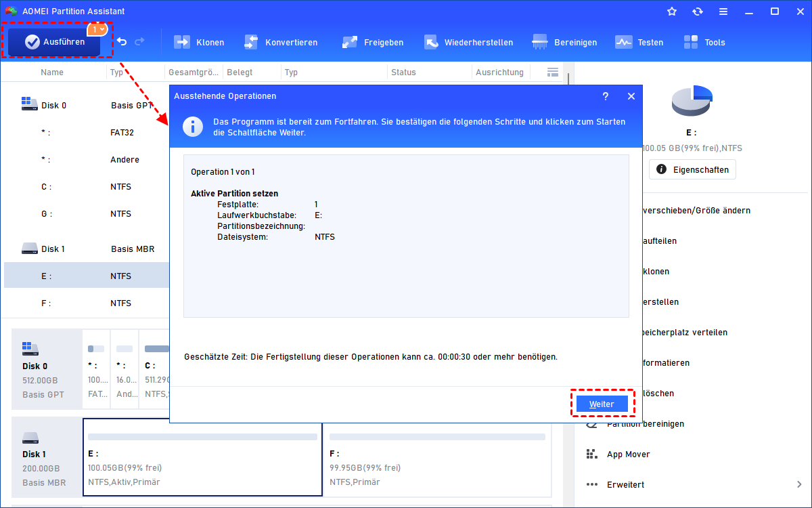The image size is (812, 508).
Task: Expand the Erweitert side panel entry
Action: 693,484
